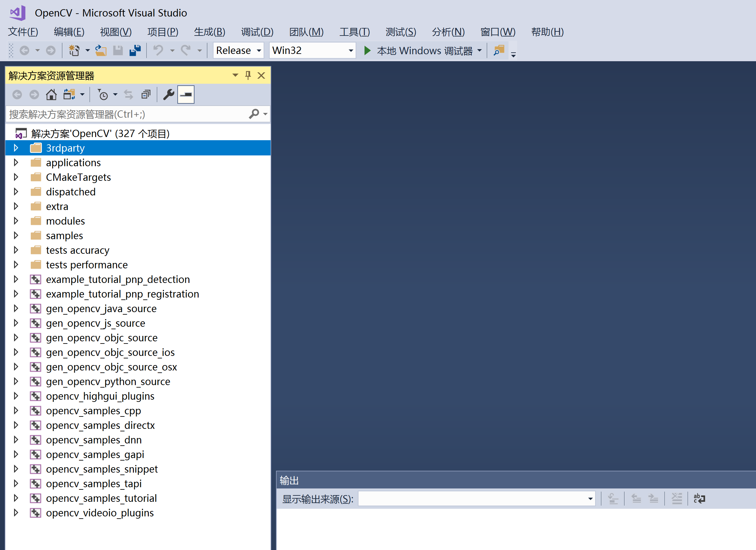Click the Redo toolbar icon

pos(186,51)
